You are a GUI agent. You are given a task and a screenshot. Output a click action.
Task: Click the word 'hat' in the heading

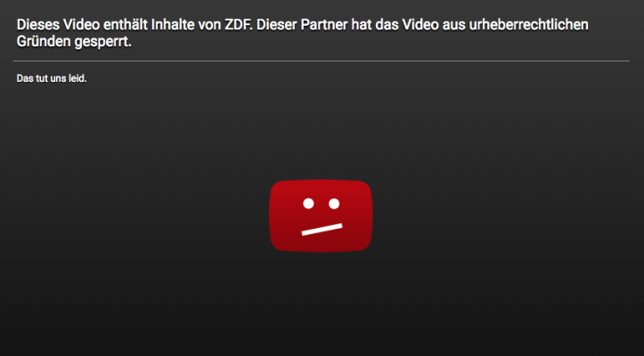360,25
